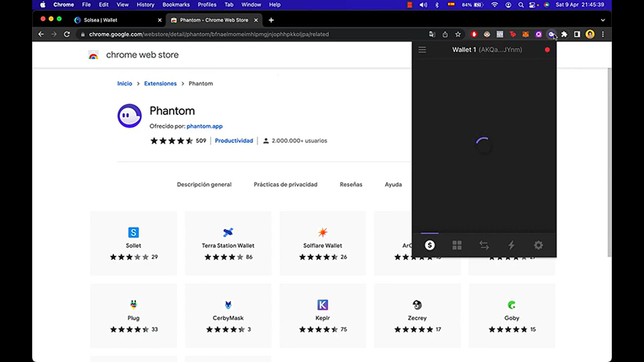Open the Phantom activity lightning tab
The height and width of the screenshot is (362, 644).
tap(511, 245)
